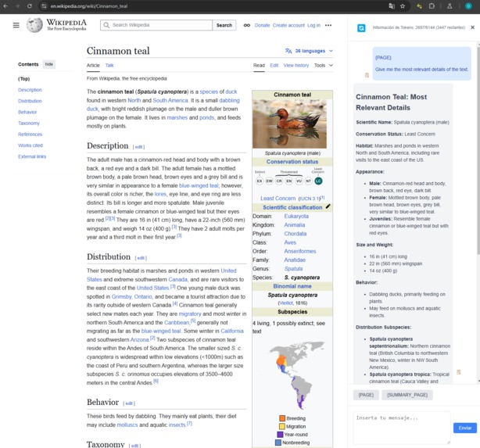
Task: Open the Anseriformes order link
Action: click(299, 251)
